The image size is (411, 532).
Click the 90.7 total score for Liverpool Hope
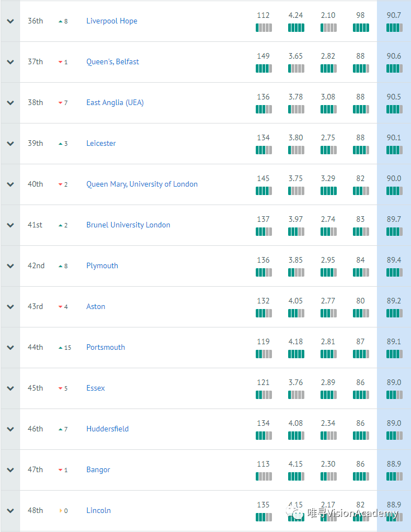[x=394, y=15]
